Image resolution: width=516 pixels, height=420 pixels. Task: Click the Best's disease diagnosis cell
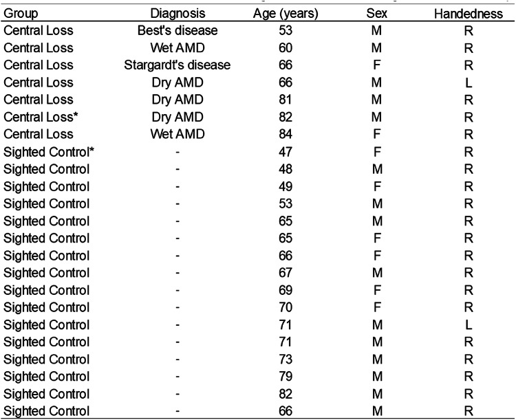tap(178, 30)
